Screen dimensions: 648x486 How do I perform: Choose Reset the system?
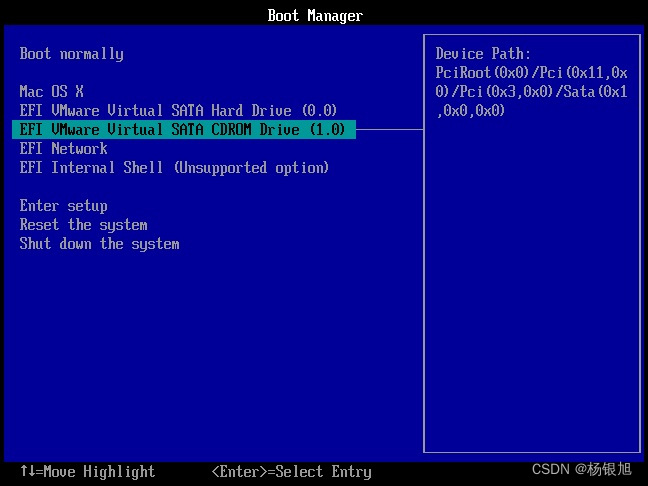[83, 225]
